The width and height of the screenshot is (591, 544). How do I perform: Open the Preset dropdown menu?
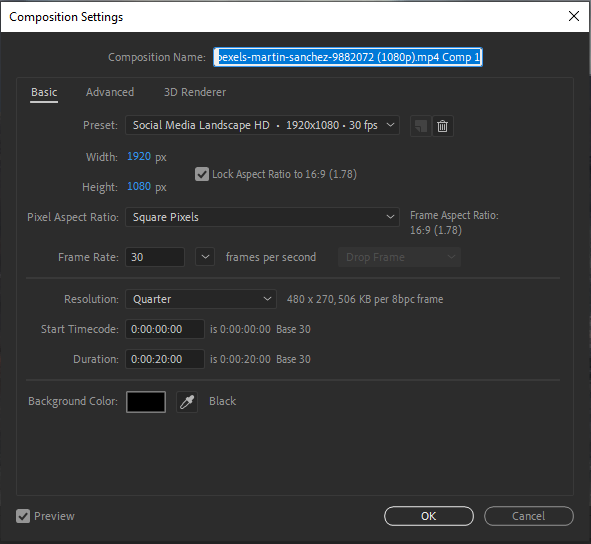[262, 125]
